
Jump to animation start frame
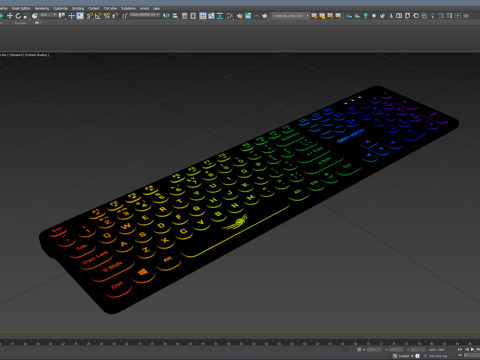(460, 349)
